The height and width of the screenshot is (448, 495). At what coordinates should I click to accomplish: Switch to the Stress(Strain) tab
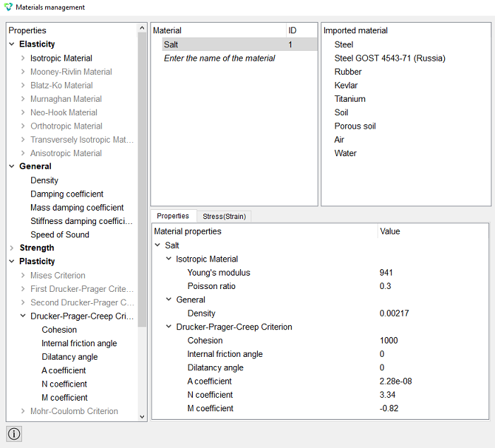[224, 216]
